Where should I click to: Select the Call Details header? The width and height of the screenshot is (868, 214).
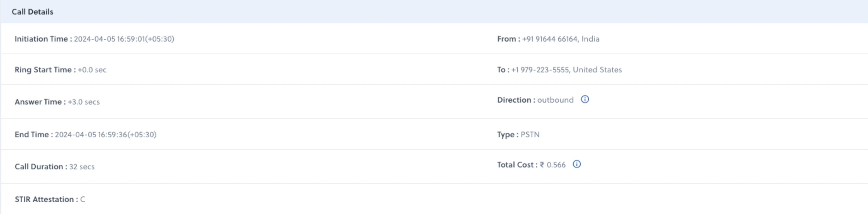(x=32, y=12)
